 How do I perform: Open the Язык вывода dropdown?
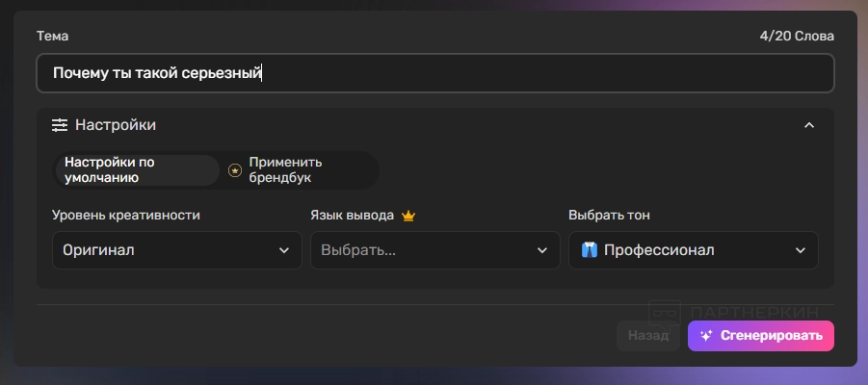coord(434,250)
